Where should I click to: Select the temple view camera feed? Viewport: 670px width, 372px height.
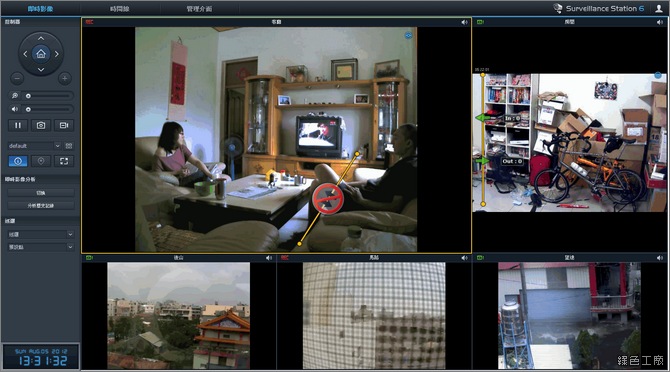click(x=179, y=315)
